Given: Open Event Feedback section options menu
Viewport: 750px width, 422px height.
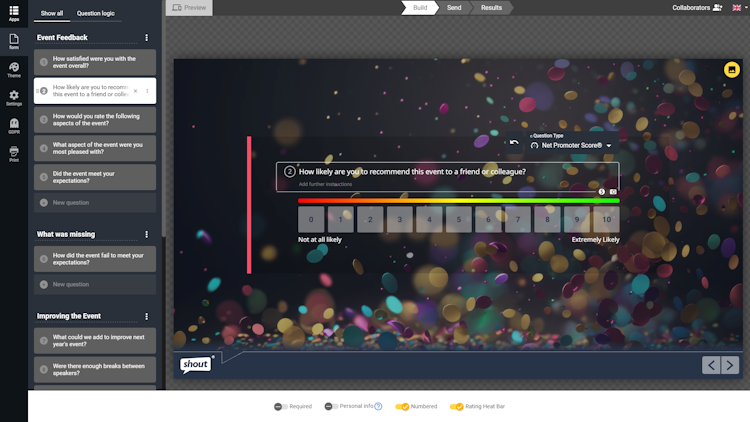Looking at the screenshot, I should pyautogui.click(x=146, y=37).
